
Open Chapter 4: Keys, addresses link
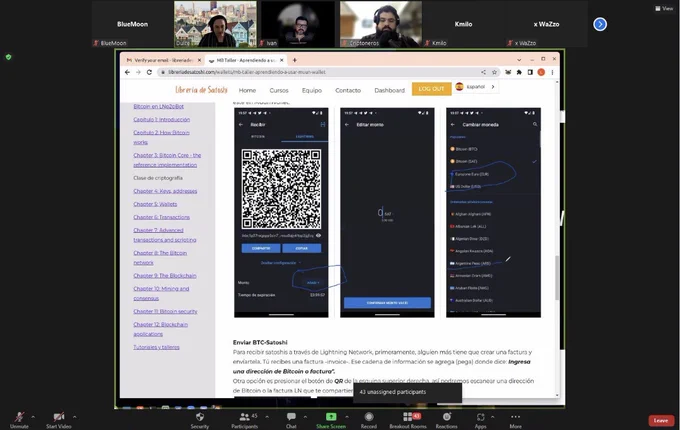click(x=165, y=191)
